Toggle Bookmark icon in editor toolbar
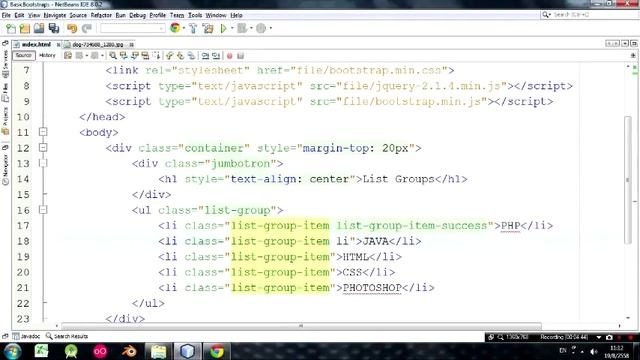 [x=191, y=56]
